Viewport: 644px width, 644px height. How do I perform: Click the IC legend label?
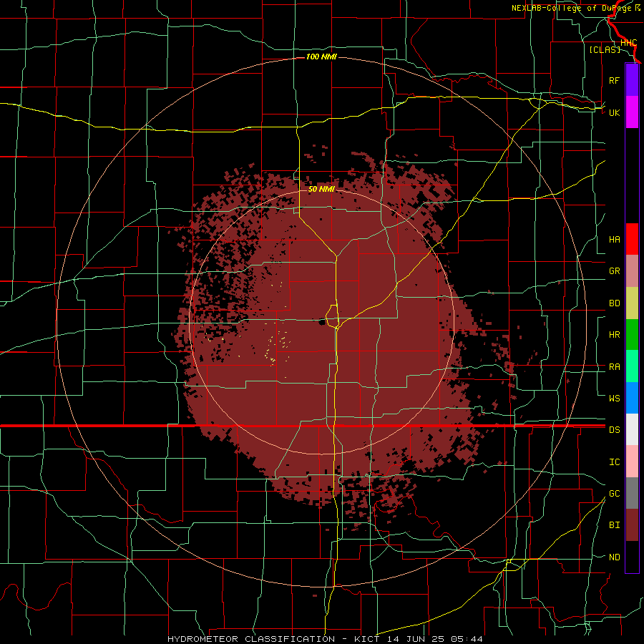coord(615,462)
